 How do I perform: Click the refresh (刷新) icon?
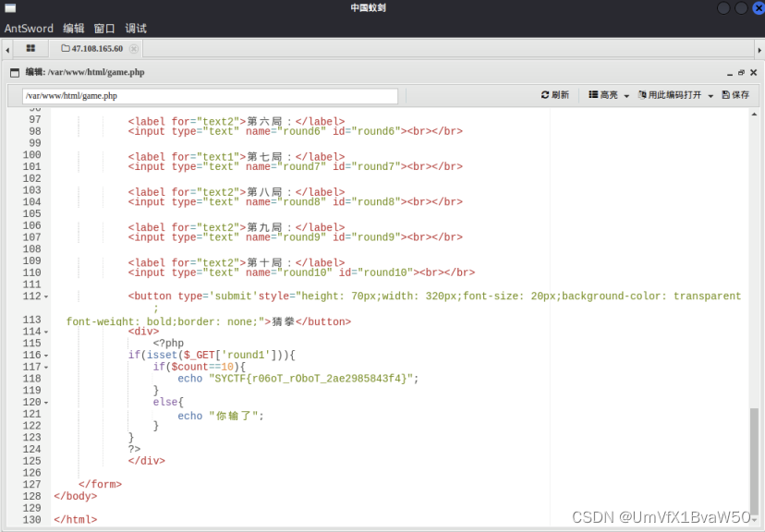pyautogui.click(x=546, y=95)
